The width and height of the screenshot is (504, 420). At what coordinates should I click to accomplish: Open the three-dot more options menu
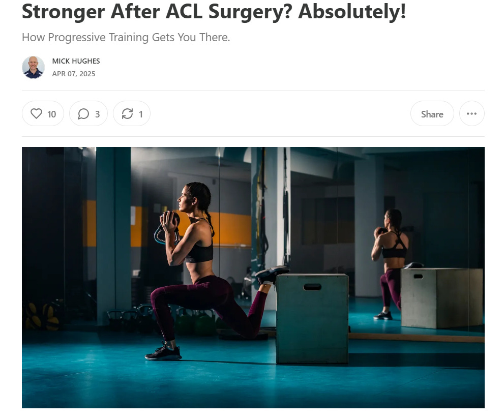point(471,113)
